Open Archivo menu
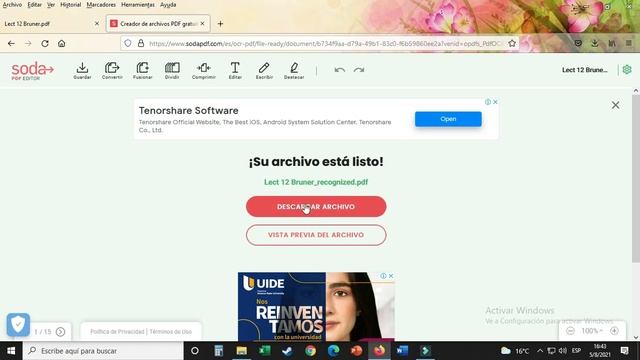 (x=12, y=5)
